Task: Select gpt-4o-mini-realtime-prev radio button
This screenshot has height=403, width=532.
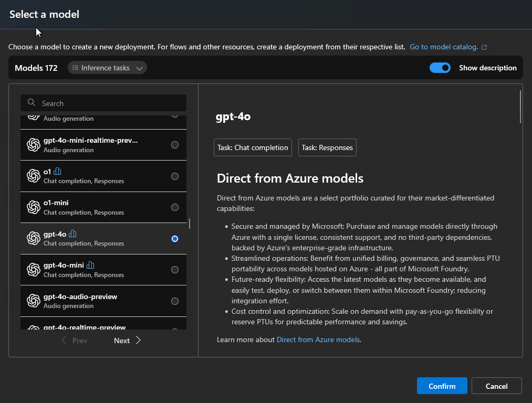Action: coord(175,145)
